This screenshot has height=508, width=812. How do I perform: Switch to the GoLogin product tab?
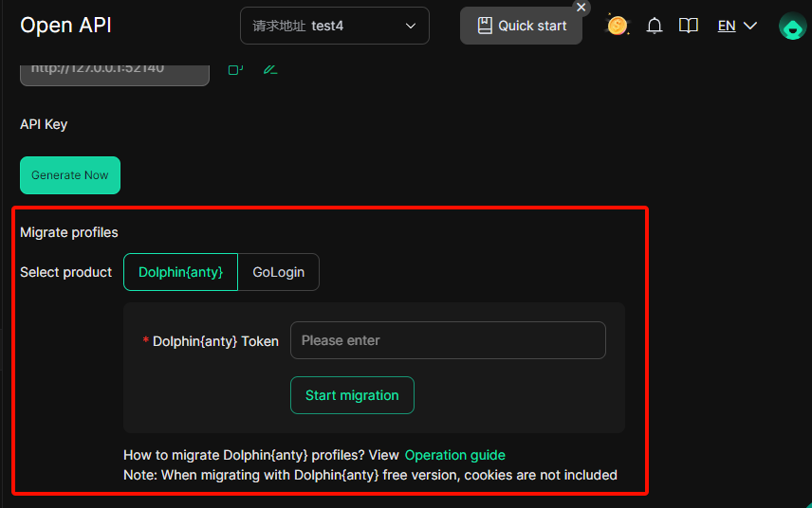[x=279, y=272]
